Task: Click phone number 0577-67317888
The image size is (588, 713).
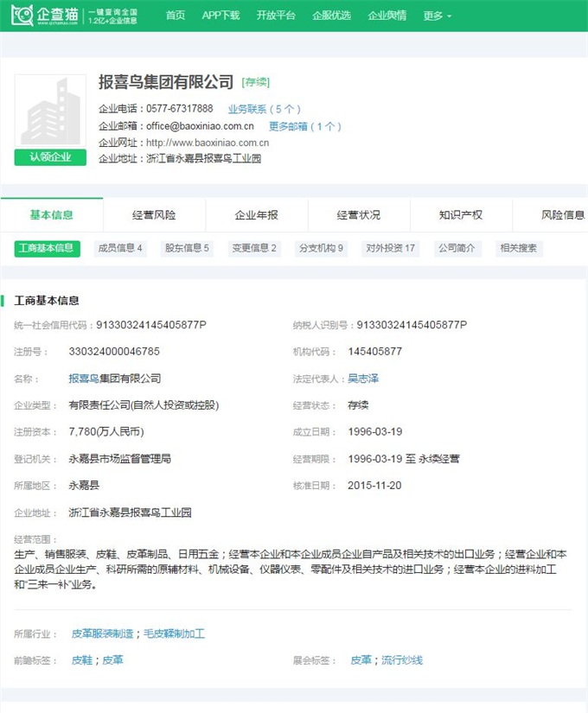Action: click(179, 109)
